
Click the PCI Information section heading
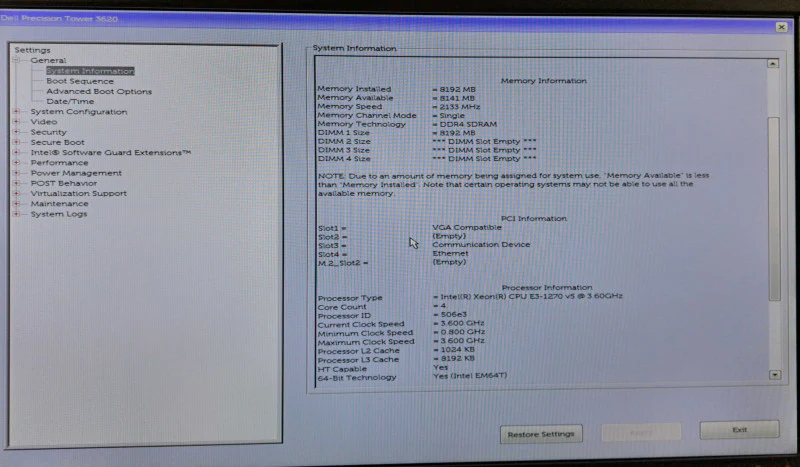click(x=534, y=218)
